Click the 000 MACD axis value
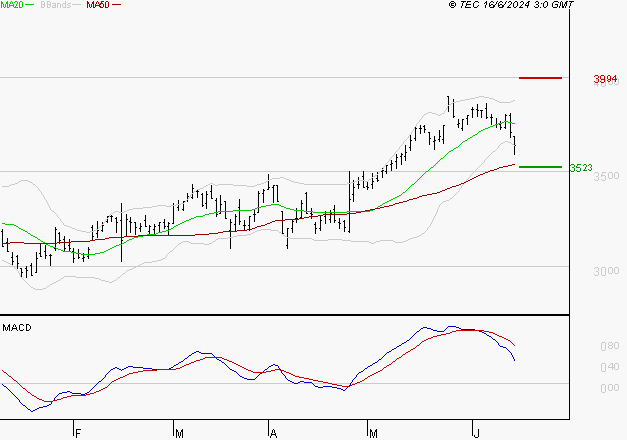Image resolution: width=627 pixels, height=440 pixels. pos(609,388)
